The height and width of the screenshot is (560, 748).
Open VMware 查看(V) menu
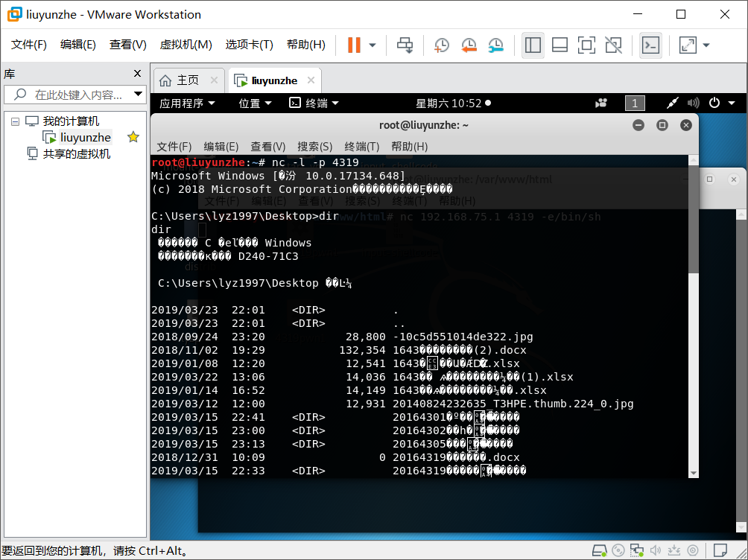pos(127,45)
